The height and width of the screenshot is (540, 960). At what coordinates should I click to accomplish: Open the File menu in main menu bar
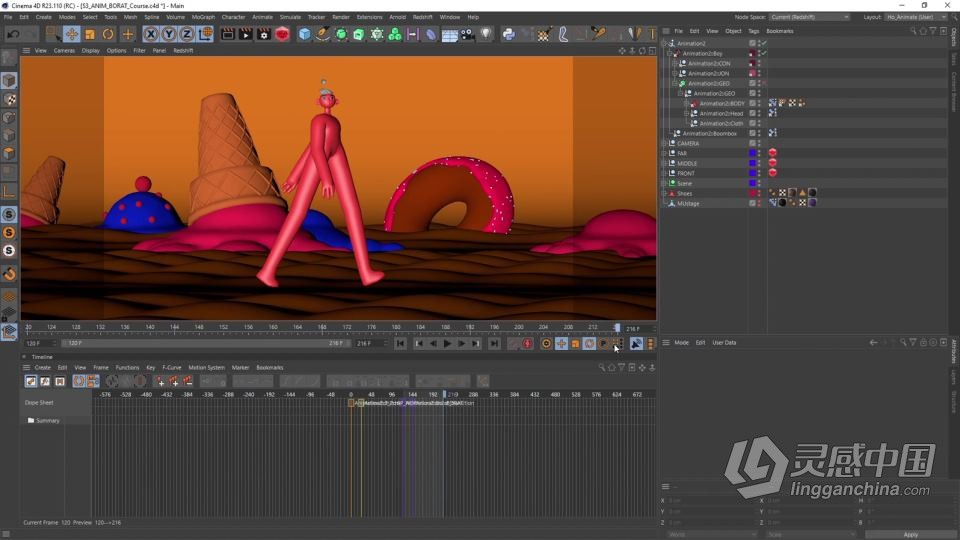[8, 17]
